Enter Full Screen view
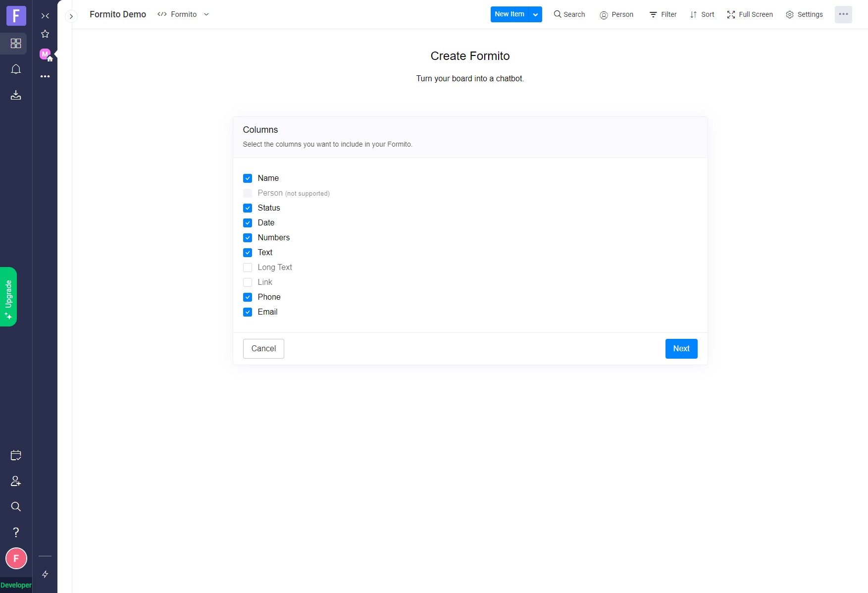 pyautogui.click(x=750, y=14)
